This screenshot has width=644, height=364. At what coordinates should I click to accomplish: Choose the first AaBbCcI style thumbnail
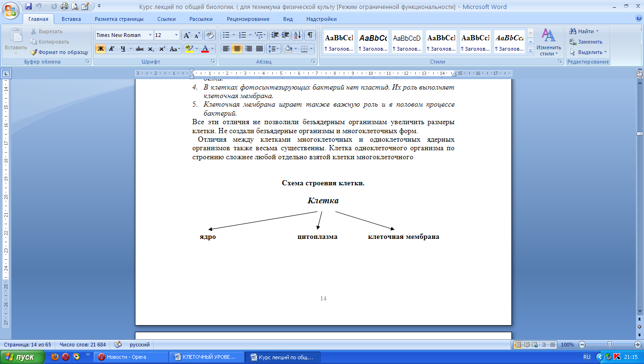point(339,42)
